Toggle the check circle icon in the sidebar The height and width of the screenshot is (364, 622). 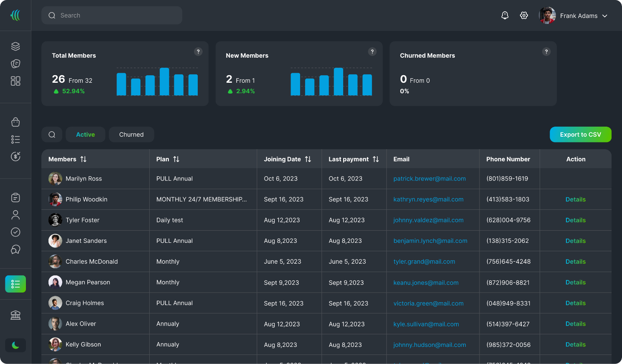(x=15, y=232)
